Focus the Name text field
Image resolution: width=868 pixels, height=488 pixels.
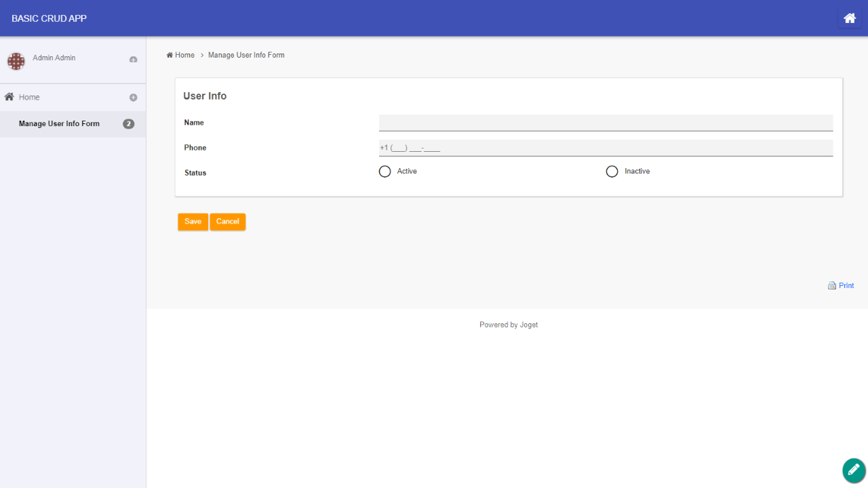click(606, 123)
